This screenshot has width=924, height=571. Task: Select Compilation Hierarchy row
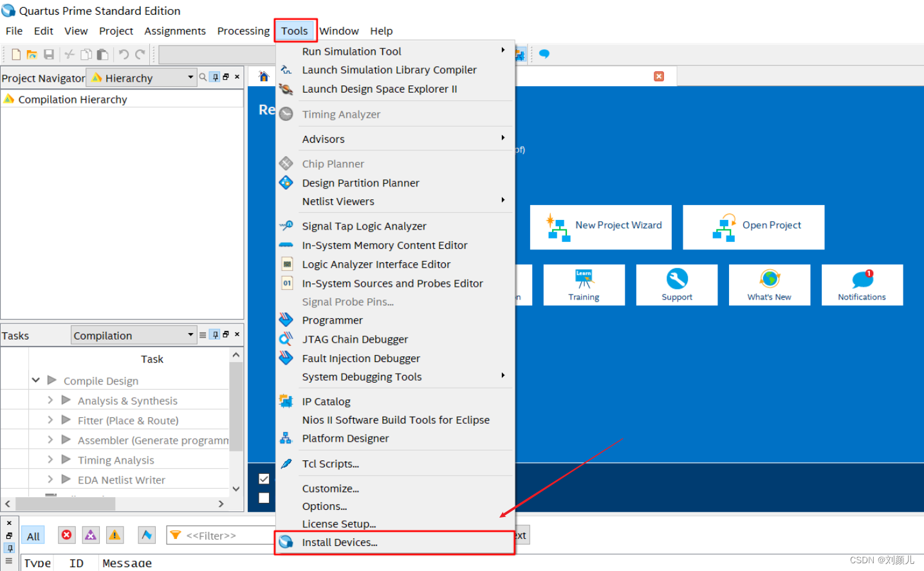point(122,99)
